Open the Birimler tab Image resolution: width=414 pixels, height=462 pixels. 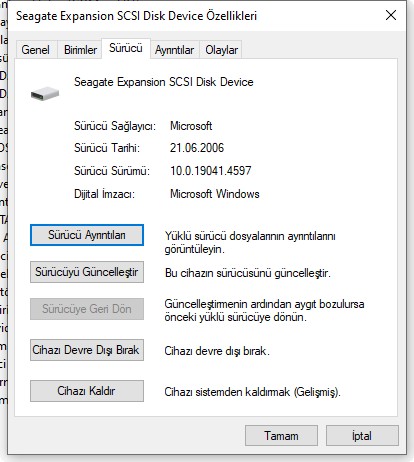pos(80,50)
